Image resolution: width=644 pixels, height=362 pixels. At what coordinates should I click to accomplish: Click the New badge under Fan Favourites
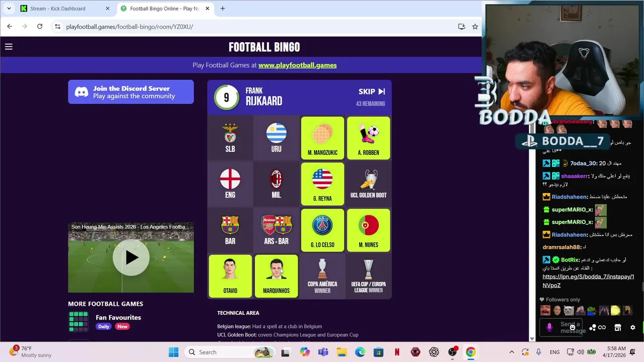click(122, 326)
